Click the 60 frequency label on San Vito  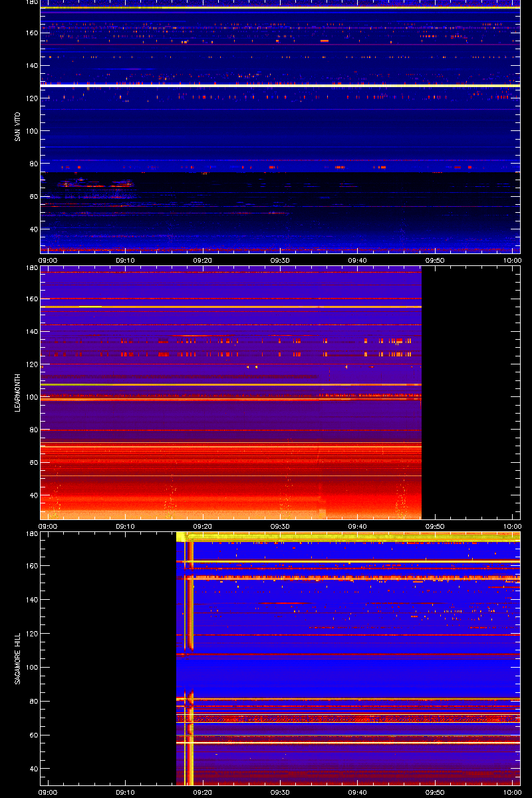[33, 196]
